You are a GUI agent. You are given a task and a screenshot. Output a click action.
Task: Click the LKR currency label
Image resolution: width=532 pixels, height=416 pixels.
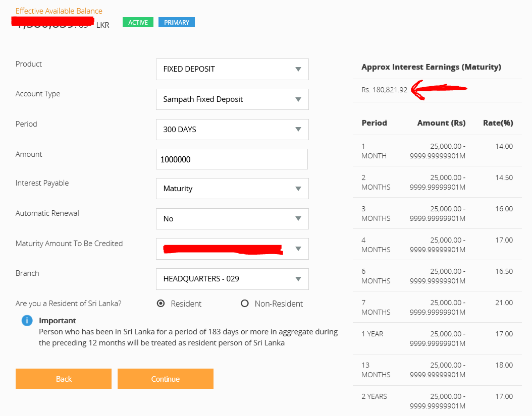[x=103, y=25]
